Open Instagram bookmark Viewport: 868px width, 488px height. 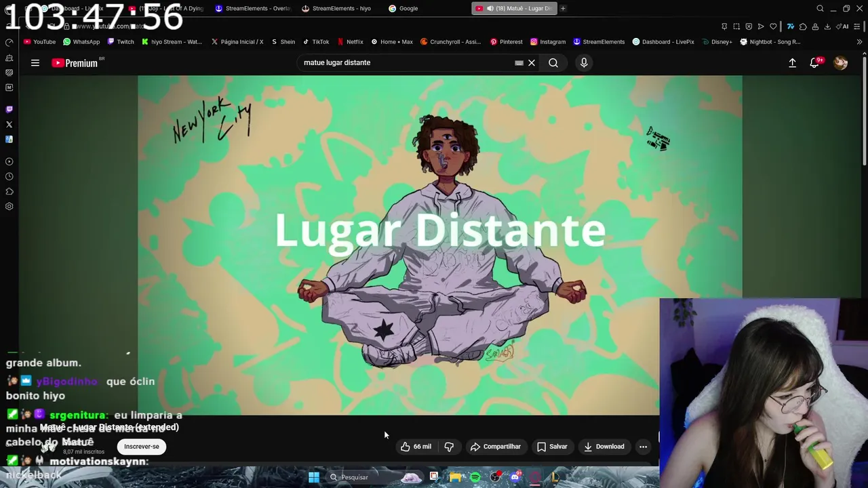547,42
